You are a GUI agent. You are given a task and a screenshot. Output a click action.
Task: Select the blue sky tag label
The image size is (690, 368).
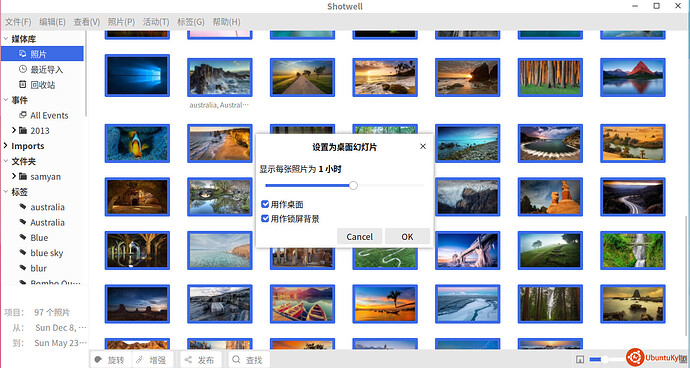pos(47,253)
